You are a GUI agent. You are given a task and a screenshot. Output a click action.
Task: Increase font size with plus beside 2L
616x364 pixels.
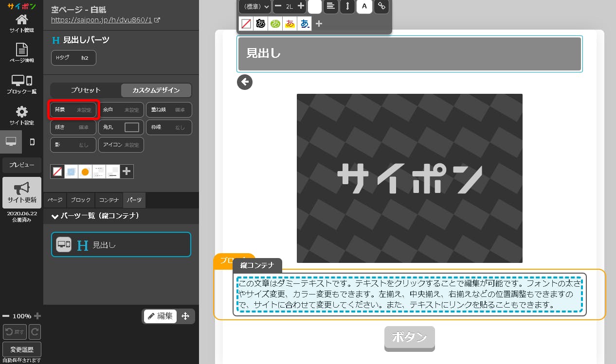pos(301,6)
